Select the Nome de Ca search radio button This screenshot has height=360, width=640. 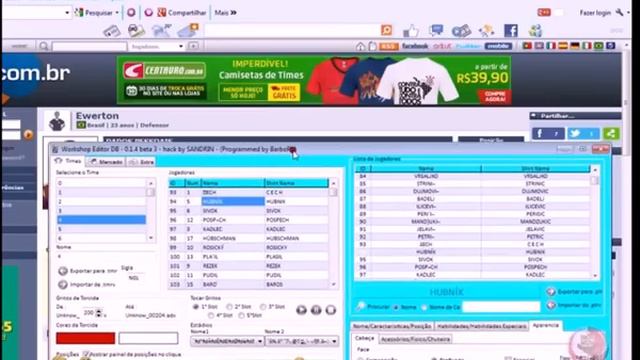pyautogui.click(x=424, y=307)
